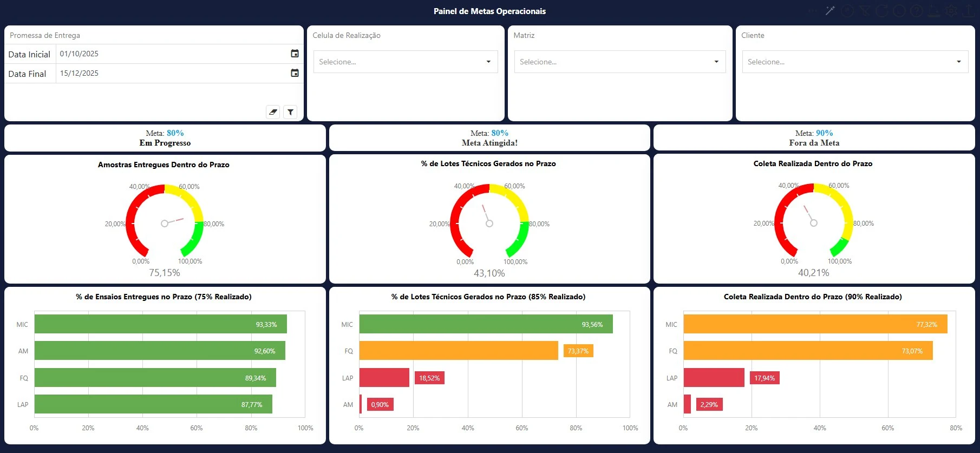Click the eraser clear-filters icon

273,112
